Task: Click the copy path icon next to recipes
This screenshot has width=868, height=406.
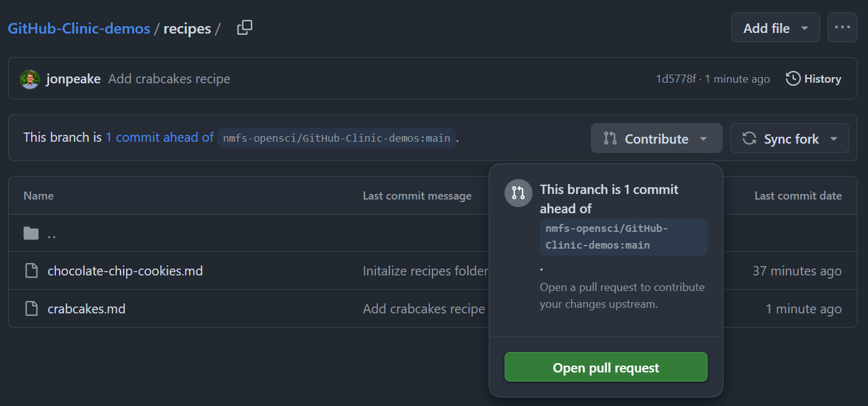Action: [245, 28]
